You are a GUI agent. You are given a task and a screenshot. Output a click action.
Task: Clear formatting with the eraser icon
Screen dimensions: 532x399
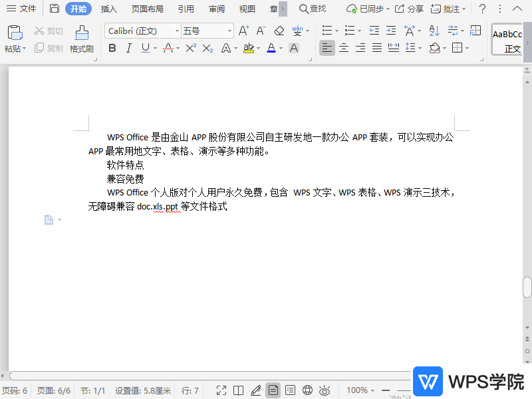click(x=279, y=30)
